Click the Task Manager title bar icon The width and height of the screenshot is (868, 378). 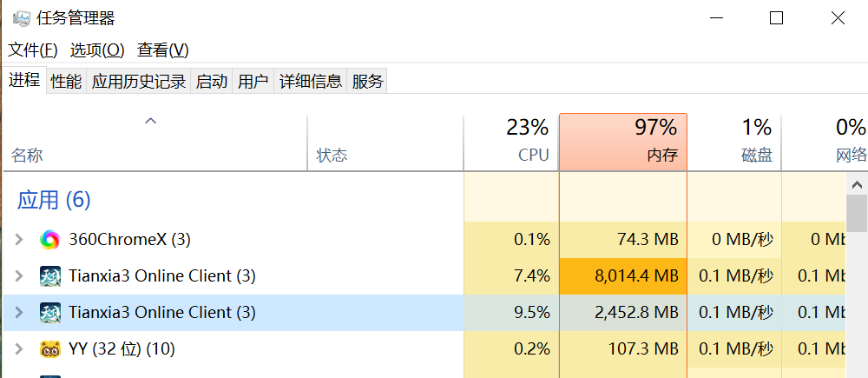(22, 19)
